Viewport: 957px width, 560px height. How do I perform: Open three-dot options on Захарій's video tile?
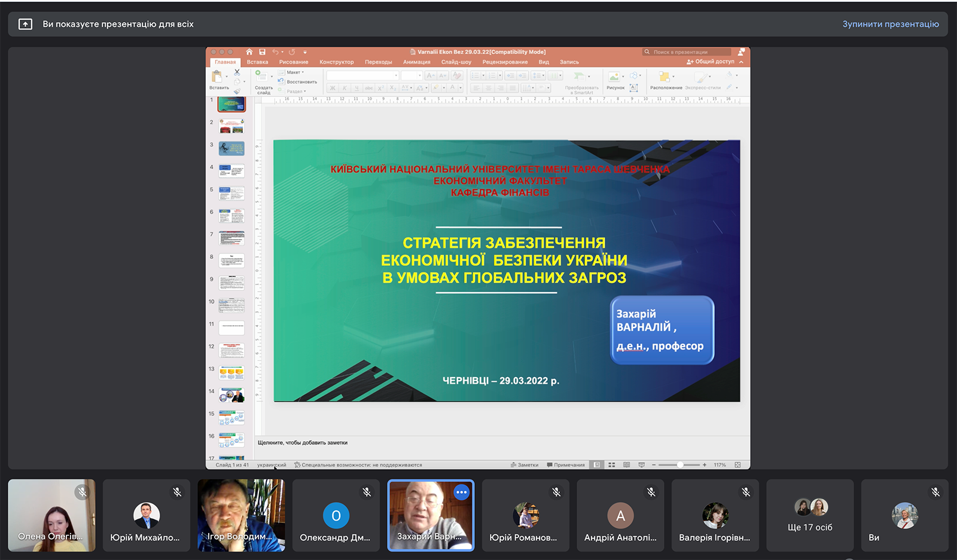(461, 492)
